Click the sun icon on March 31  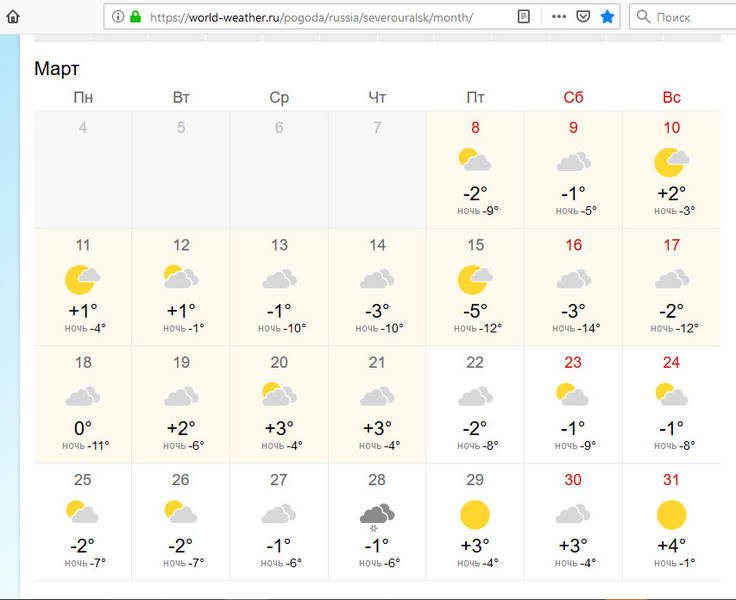click(x=671, y=515)
